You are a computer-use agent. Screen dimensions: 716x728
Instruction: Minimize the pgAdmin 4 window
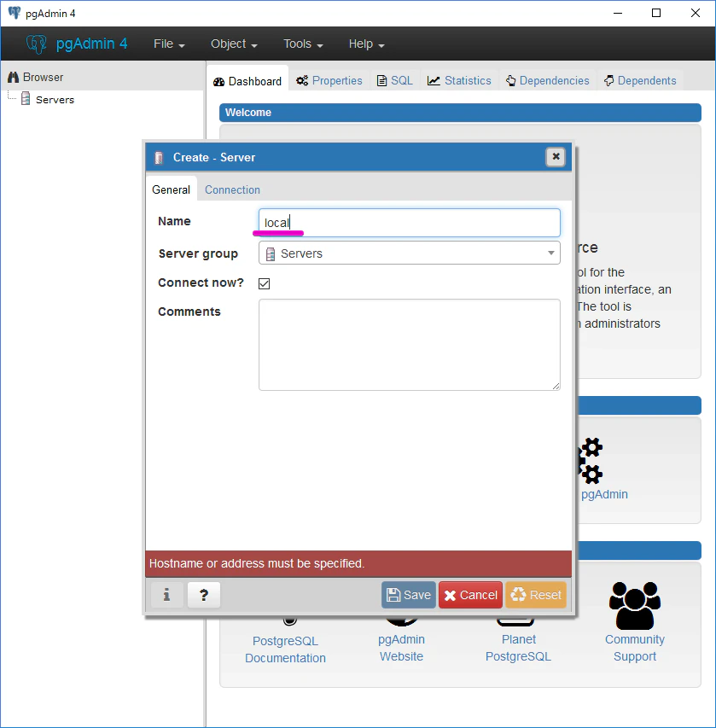(618, 13)
